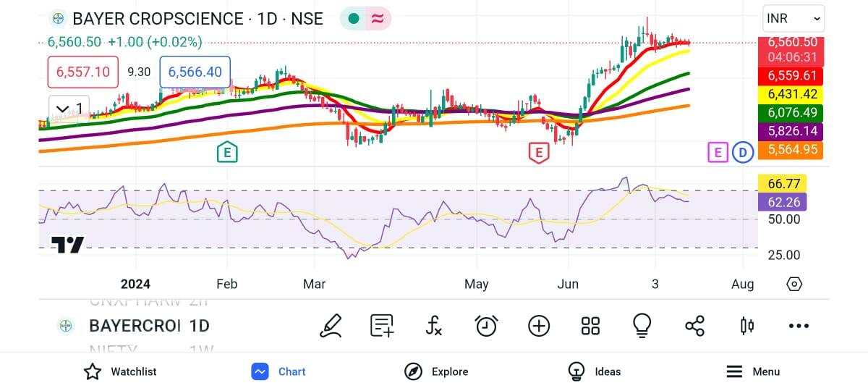Tap the Bayer logo beside chart title
Image resolution: width=868 pixels, height=391 pixels.
pyautogui.click(x=58, y=19)
